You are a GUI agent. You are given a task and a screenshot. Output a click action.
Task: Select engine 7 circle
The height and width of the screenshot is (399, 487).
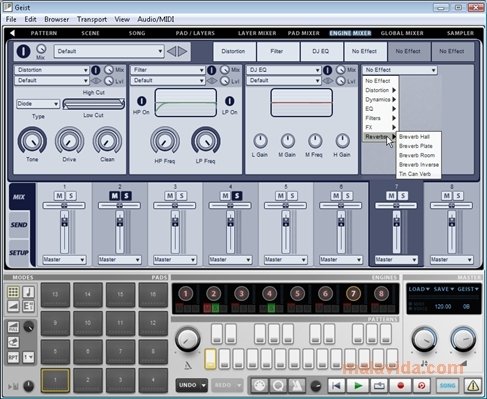[x=353, y=294]
